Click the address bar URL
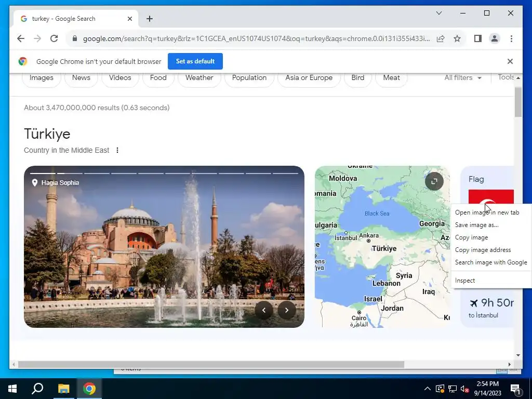The image size is (532, 399). (256, 38)
